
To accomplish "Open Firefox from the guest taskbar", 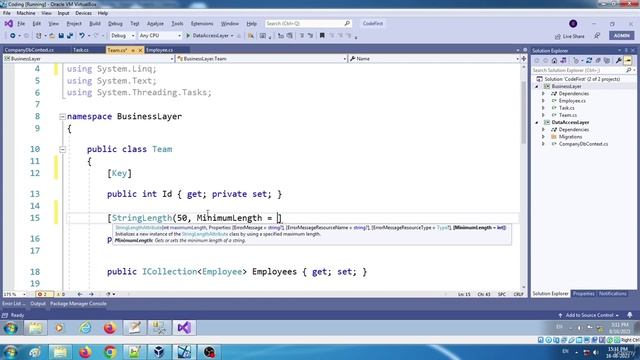I will click(x=109, y=328).
